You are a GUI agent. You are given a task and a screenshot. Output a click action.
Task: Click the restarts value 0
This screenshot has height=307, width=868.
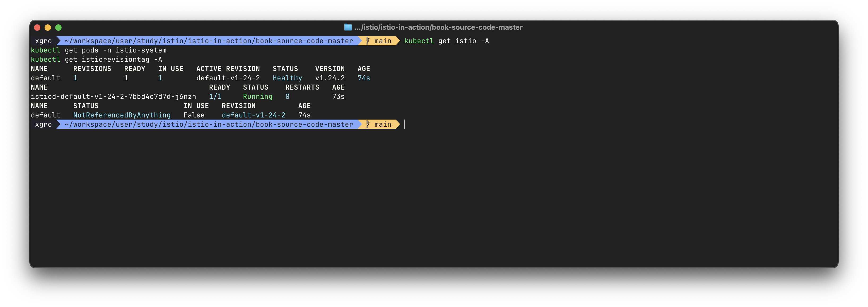point(287,97)
